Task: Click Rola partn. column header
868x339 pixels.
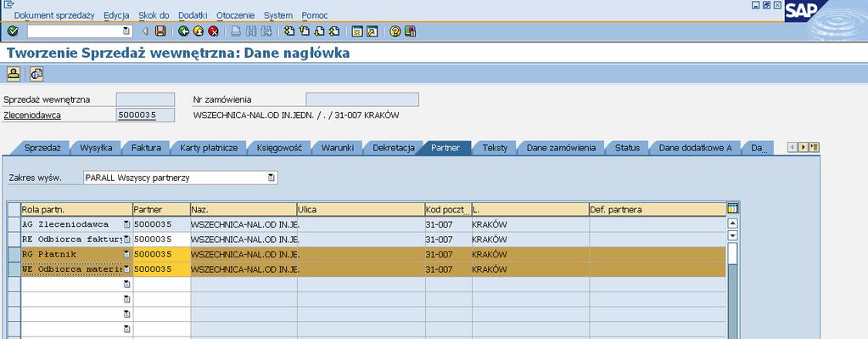Action: click(x=76, y=209)
